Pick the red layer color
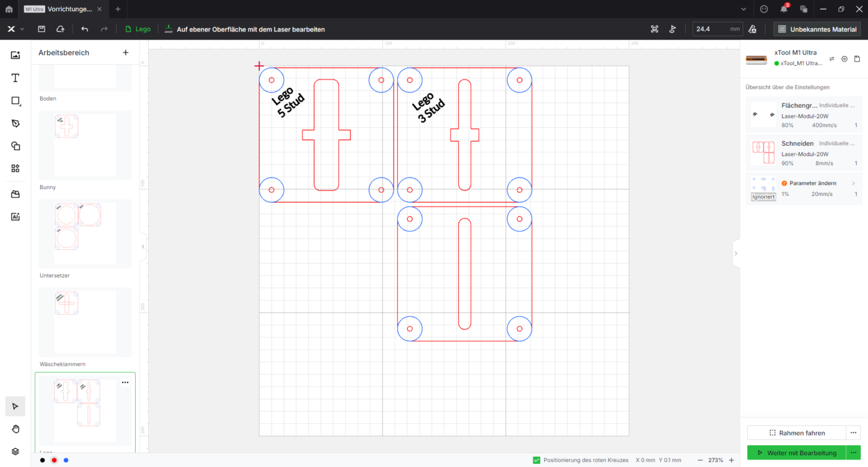 click(x=54, y=460)
